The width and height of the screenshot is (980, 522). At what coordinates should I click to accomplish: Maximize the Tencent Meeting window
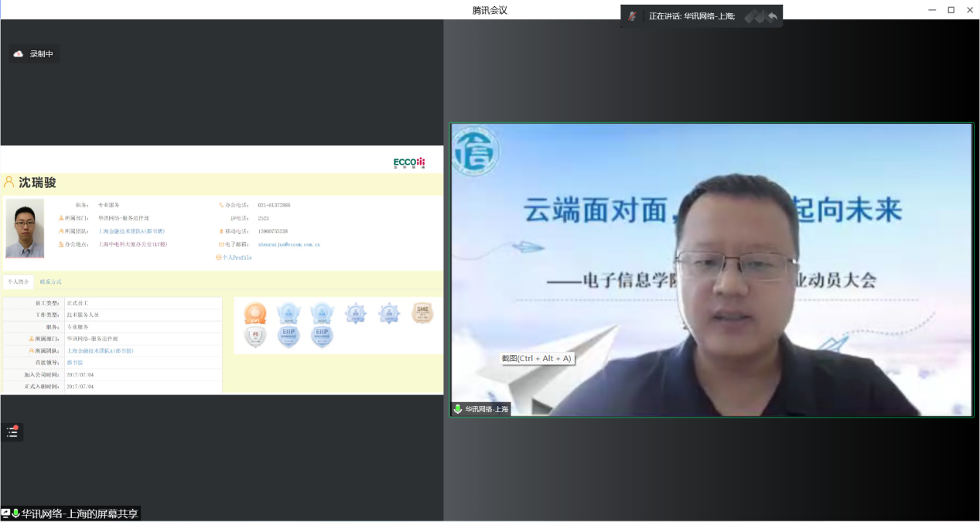pos(951,10)
